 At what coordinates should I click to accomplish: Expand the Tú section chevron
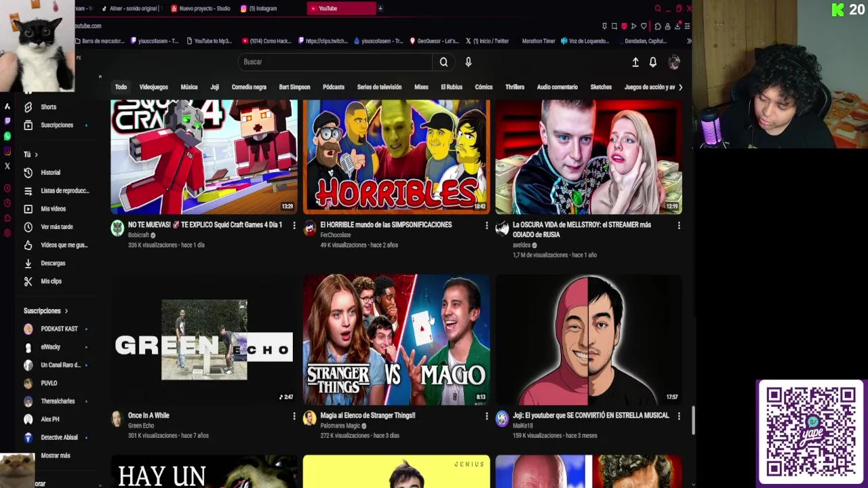(x=36, y=155)
